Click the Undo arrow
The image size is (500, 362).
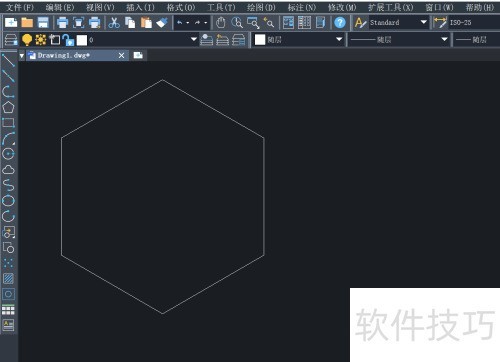[180, 23]
